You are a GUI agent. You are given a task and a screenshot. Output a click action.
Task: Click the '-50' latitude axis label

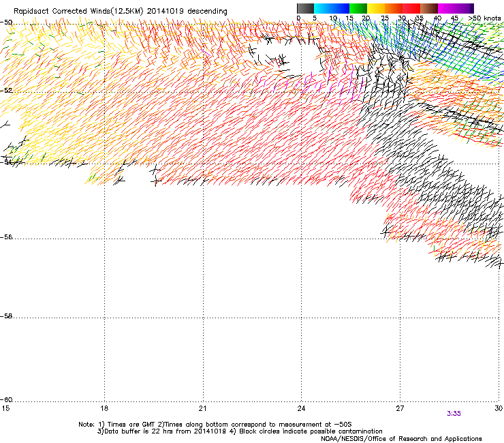click(x=6, y=22)
